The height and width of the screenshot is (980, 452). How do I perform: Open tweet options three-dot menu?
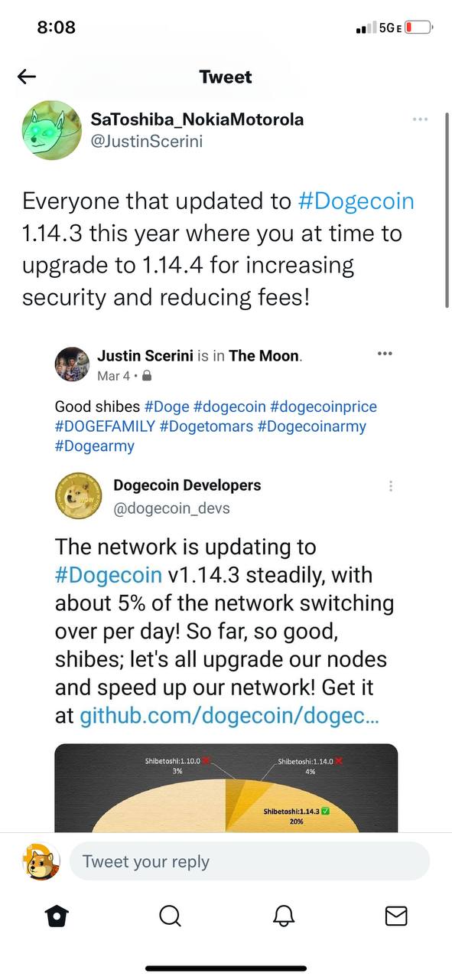point(420,119)
